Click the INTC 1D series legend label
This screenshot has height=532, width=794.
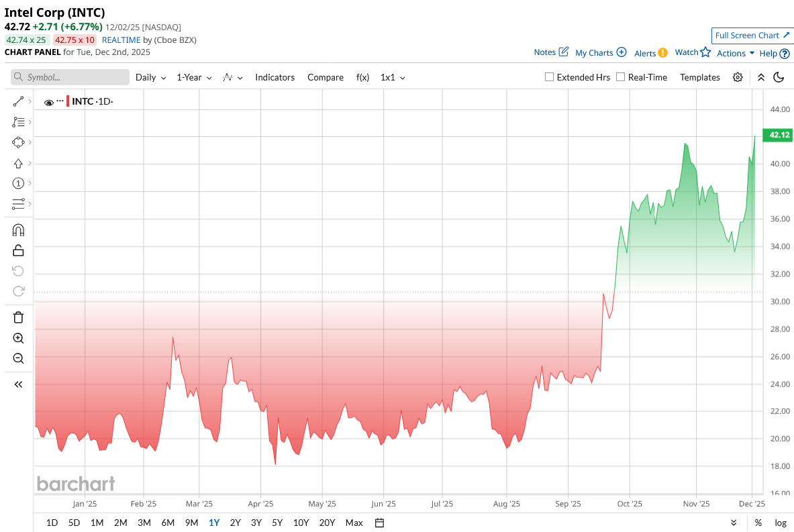pyautogui.click(x=92, y=101)
